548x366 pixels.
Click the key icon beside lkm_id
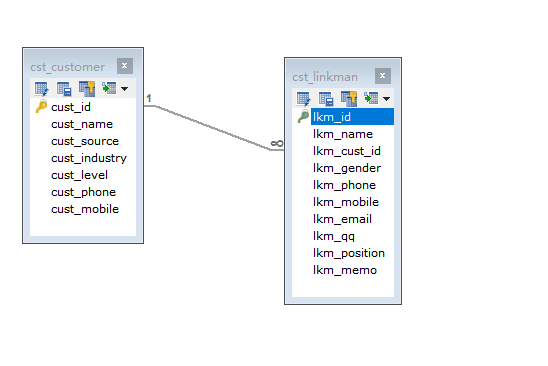coord(303,116)
